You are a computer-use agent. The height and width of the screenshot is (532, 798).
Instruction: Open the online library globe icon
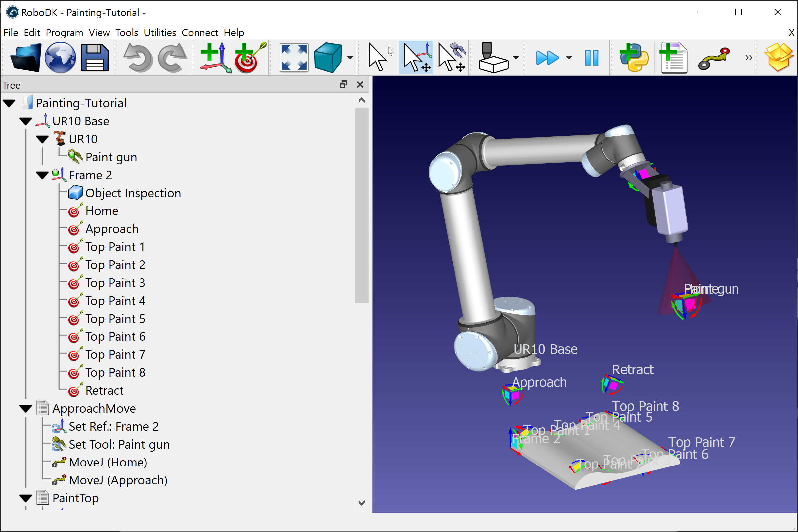(x=61, y=57)
